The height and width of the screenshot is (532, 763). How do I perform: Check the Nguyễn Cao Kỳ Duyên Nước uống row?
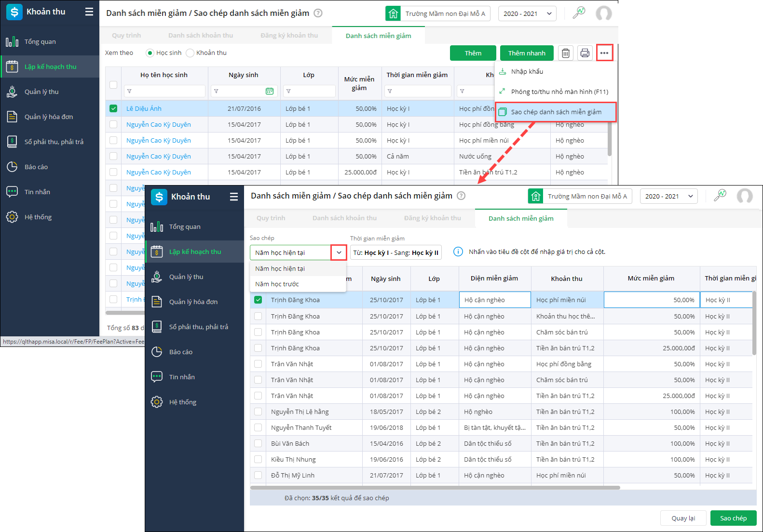click(x=113, y=156)
